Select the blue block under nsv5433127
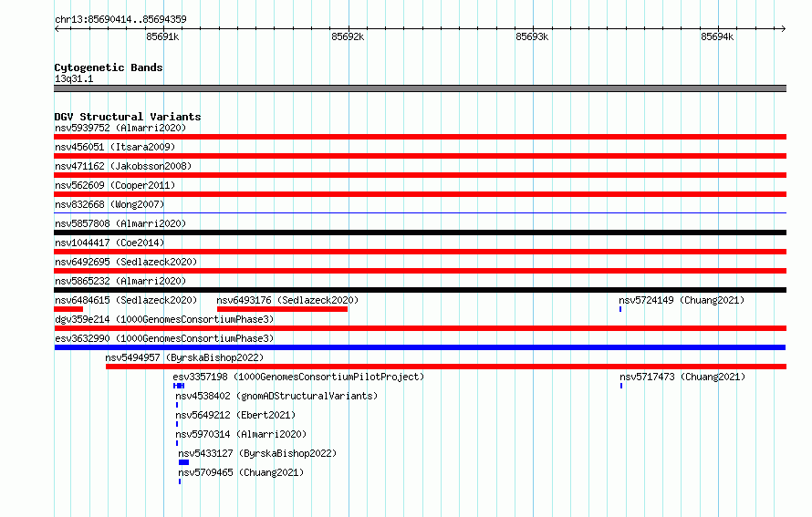 [183, 462]
